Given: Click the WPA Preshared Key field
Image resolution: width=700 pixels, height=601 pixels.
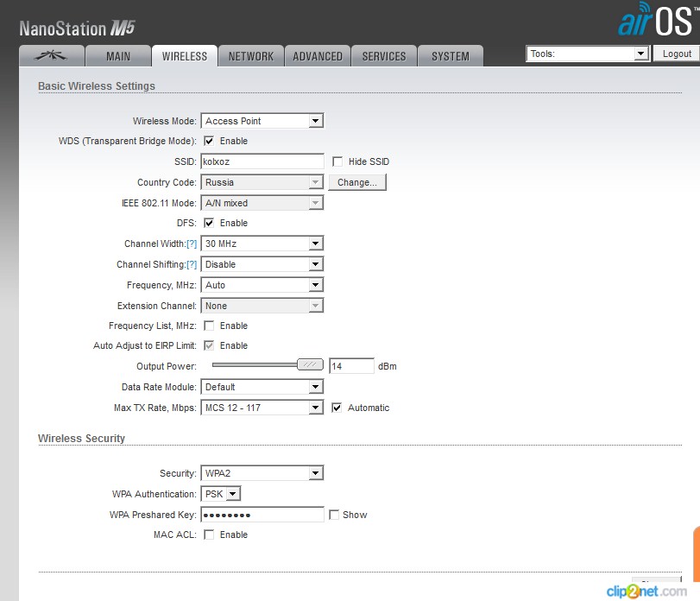Looking at the screenshot, I should click(262, 515).
